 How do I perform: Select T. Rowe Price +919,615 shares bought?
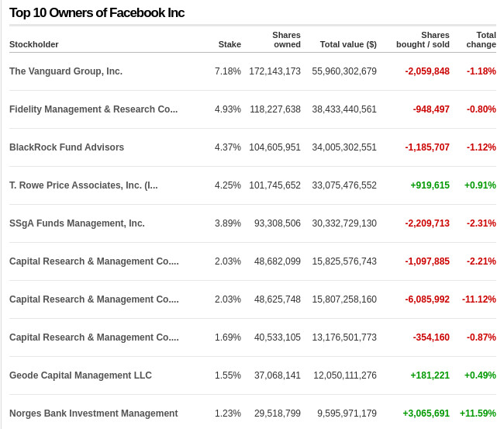(x=430, y=185)
